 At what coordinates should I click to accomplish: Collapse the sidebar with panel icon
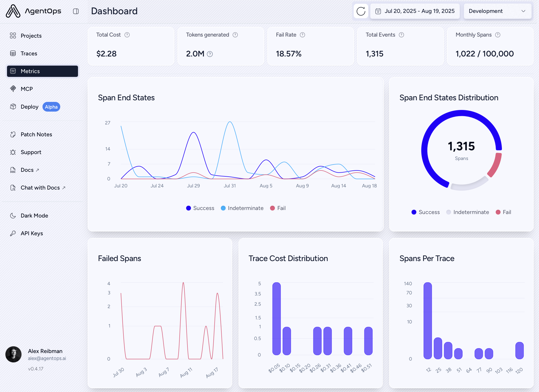click(76, 11)
